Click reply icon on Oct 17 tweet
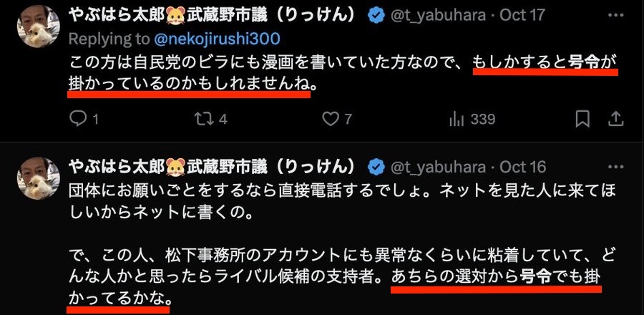644x315 pixels. (x=77, y=119)
